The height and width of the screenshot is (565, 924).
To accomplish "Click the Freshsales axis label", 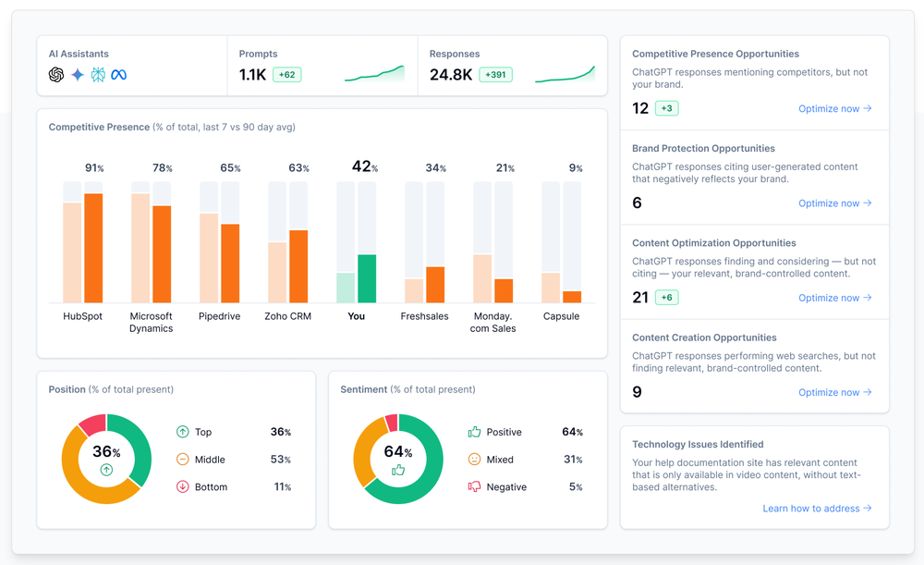I will (x=424, y=316).
